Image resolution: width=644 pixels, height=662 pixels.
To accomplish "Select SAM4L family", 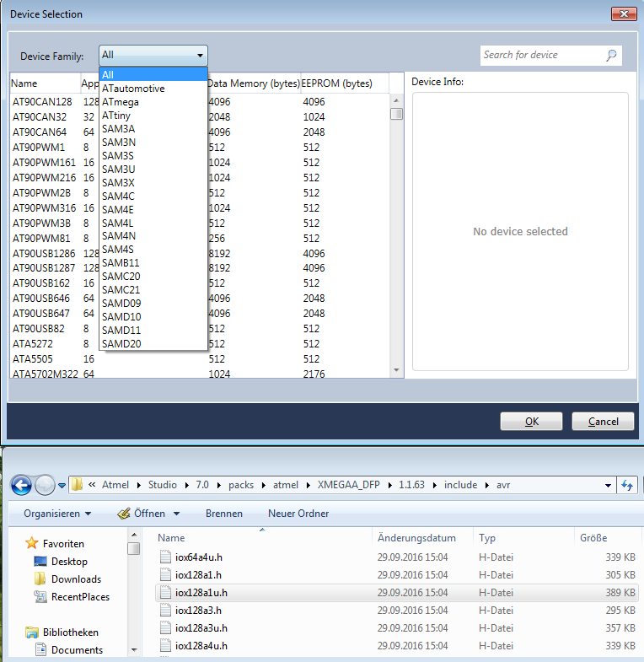I will click(x=153, y=223).
